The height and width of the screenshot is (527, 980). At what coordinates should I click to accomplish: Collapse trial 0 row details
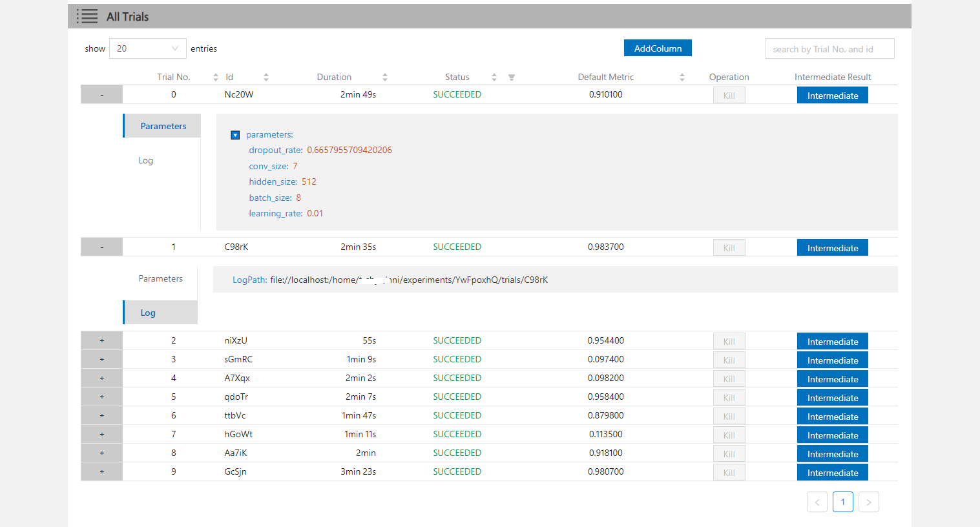pos(101,95)
